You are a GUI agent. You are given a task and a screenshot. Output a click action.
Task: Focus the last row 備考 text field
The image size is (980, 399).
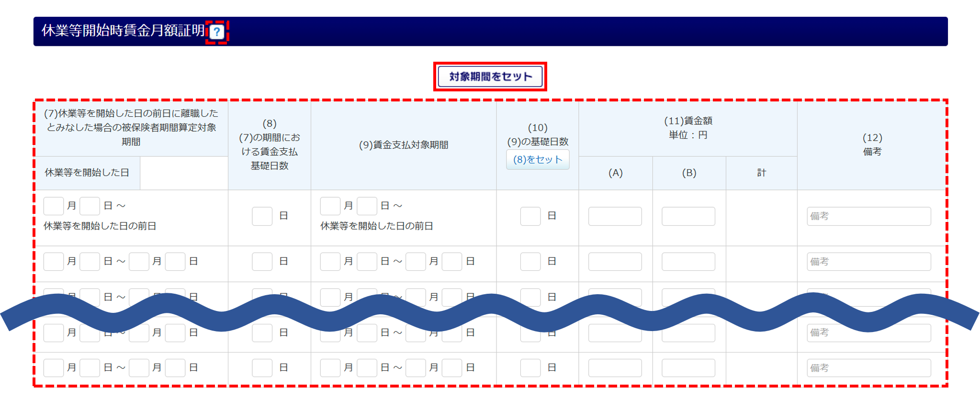click(x=868, y=368)
